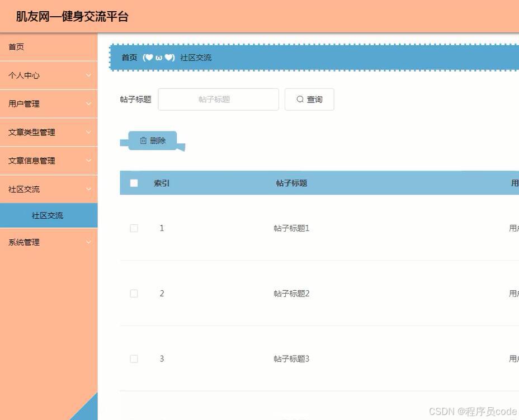
Task: Toggle the select-all checkbox in table header
Action: coord(134,183)
